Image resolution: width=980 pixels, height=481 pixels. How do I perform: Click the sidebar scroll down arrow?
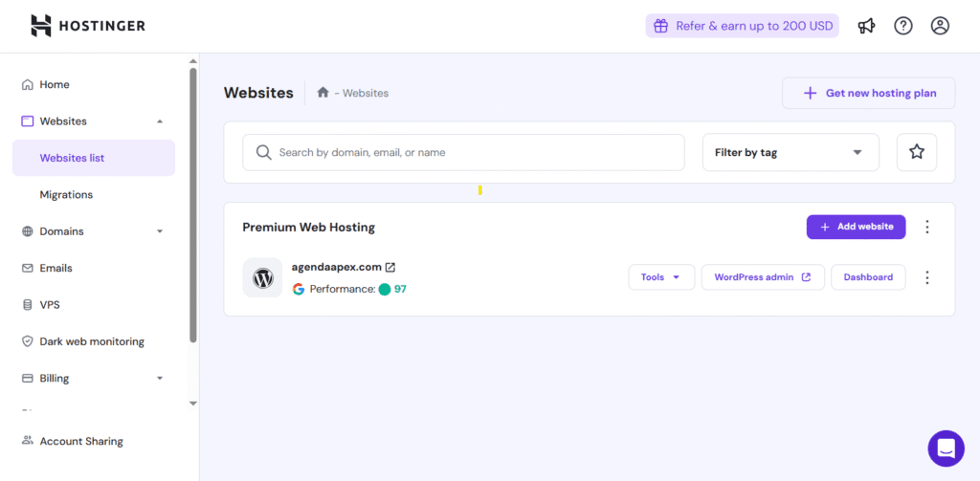pos(193,404)
